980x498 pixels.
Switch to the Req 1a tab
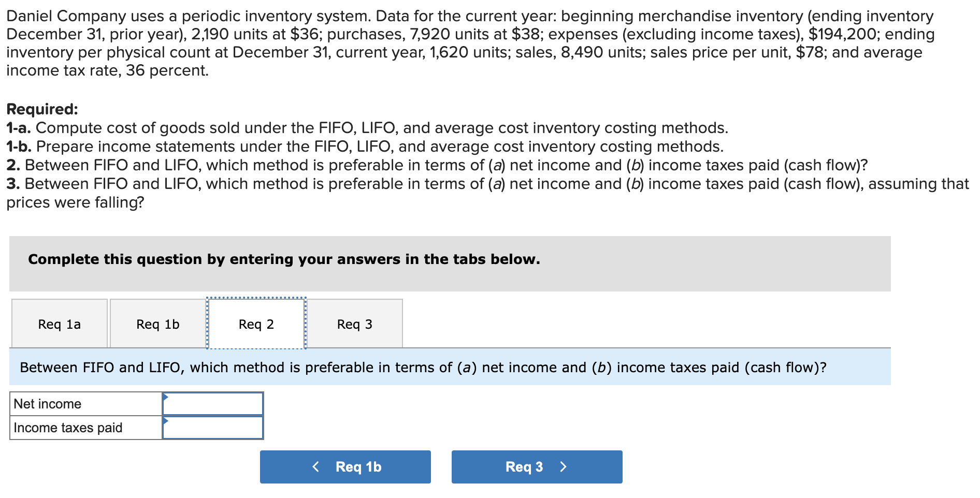coord(59,324)
